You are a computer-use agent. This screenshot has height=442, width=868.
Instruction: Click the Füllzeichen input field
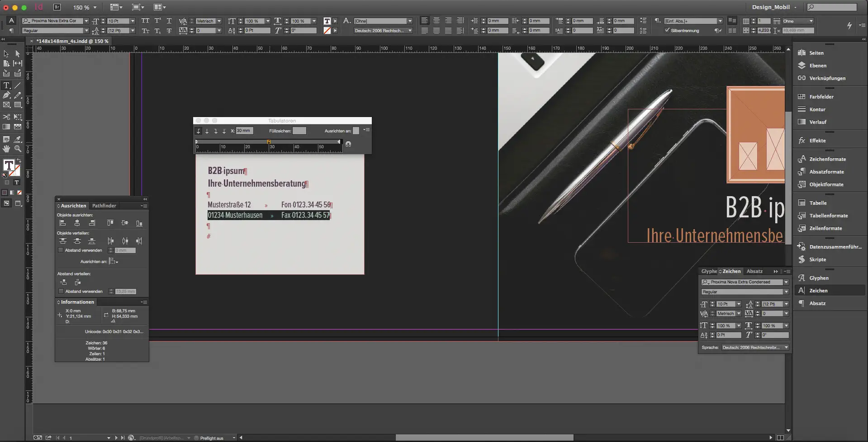click(299, 131)
